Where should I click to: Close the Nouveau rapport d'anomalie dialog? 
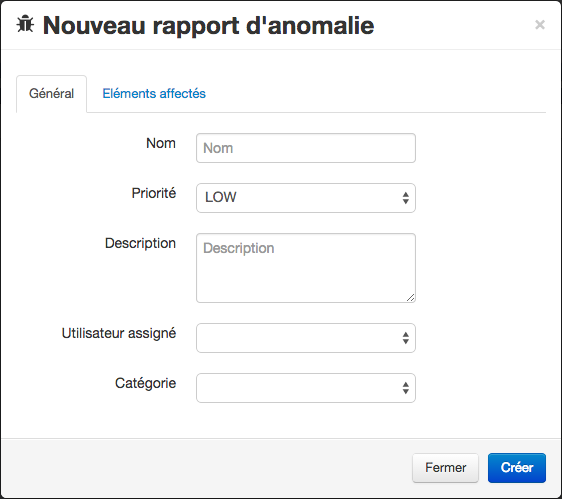(x=540, y=24)
